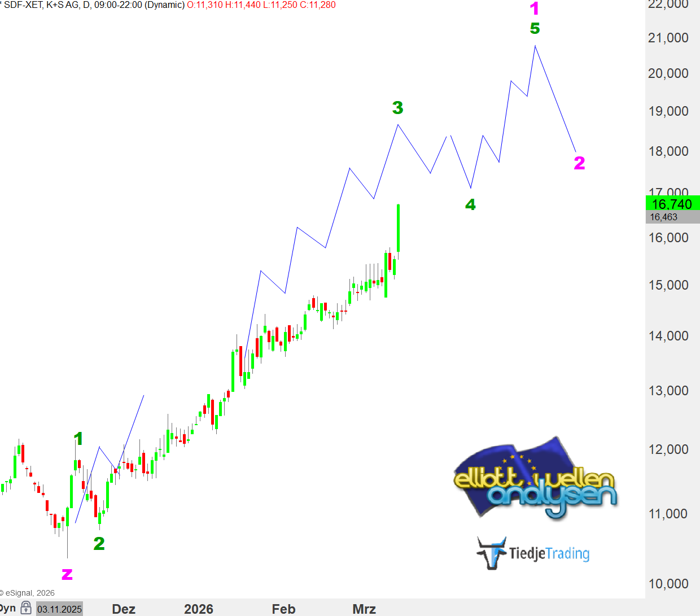Select the green wave 5 label
This screenshot has width=700, height=616.
[535, 28]
